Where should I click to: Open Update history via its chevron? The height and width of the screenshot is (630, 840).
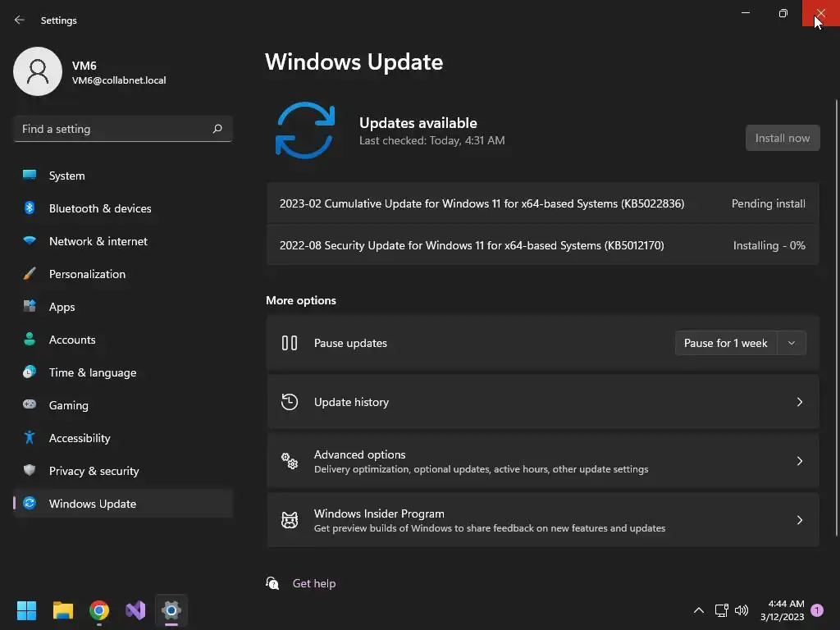point(799,402)
